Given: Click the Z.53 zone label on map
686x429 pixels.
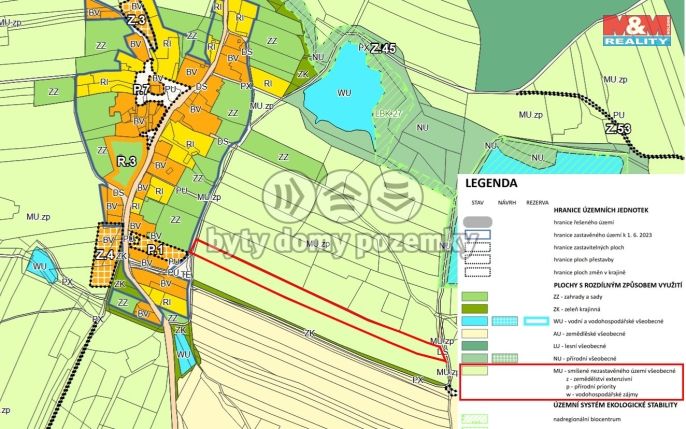Looking at the screenshot, I should 618,129.
